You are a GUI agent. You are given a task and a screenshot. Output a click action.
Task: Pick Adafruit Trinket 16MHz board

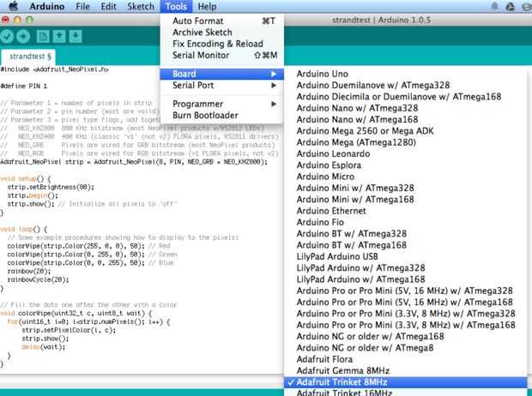coord(406,393)
